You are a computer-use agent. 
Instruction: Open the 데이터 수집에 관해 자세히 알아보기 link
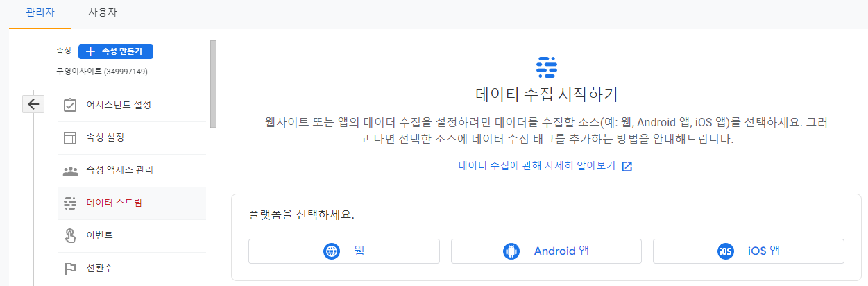pos(537,166)
